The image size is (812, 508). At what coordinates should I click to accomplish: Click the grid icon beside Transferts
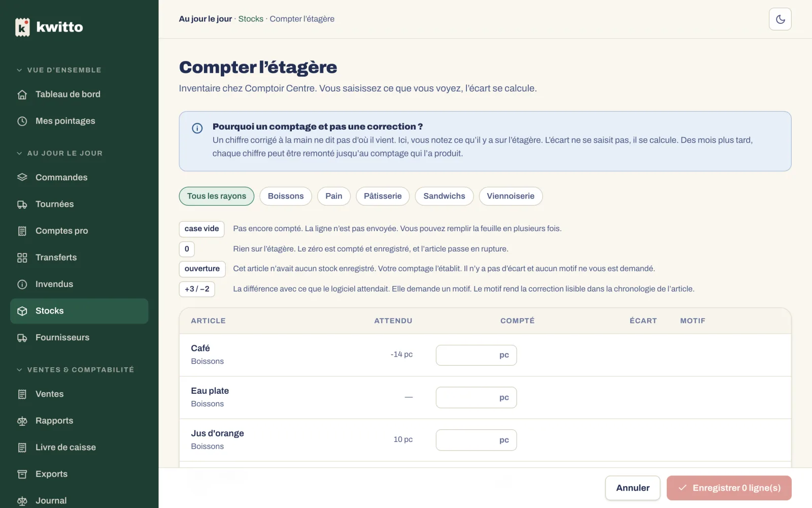pos(22,258)
